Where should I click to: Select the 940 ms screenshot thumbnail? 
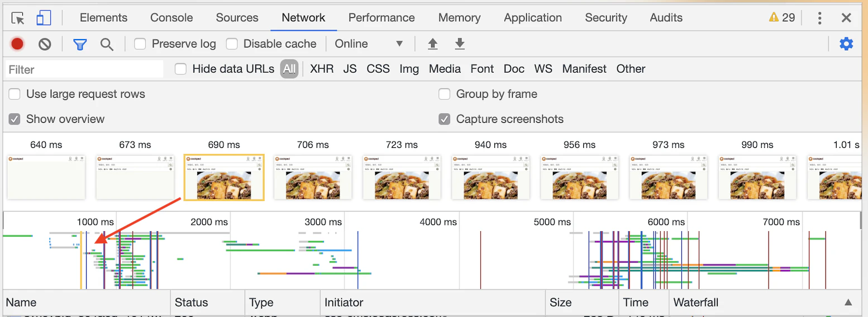(490, 177)
